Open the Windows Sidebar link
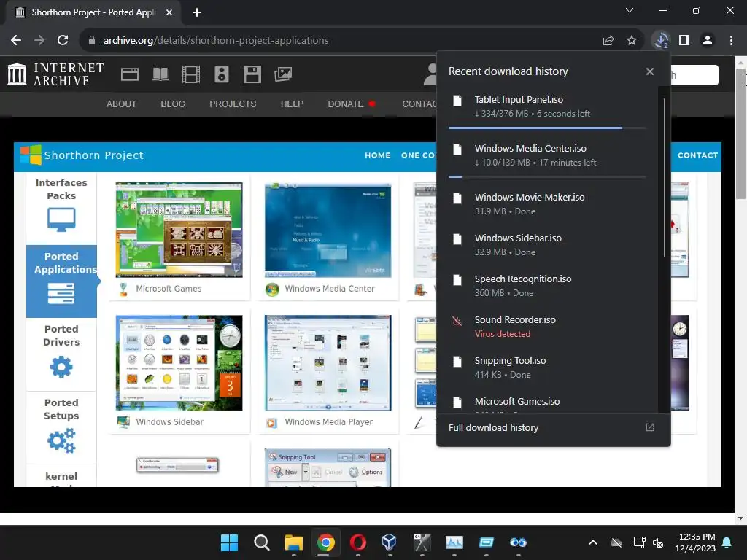The height and width of the screenshot is (560, 747). click(169, 422)
